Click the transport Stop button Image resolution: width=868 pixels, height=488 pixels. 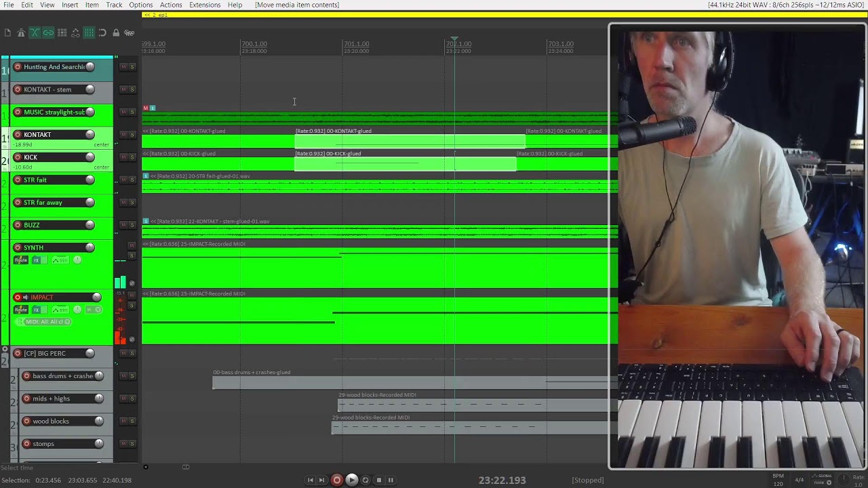click(379, 480)
